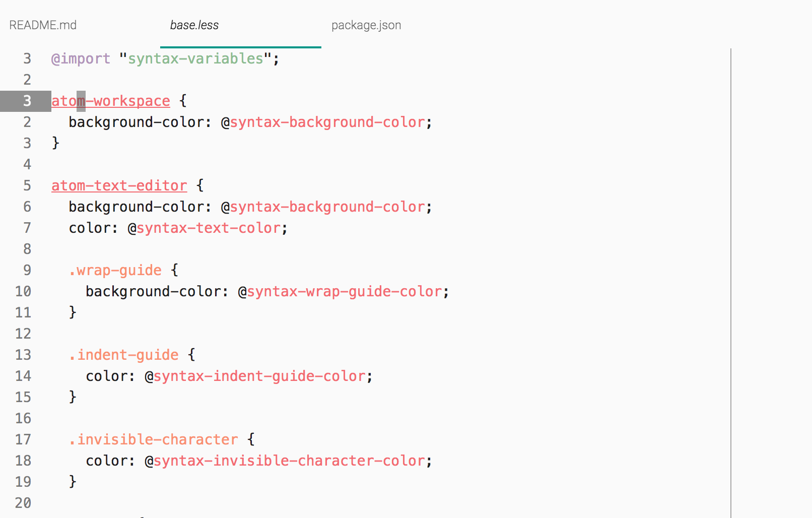Viewport: 812px width, 518px height.
Task: Click closing brace on line 11
Action: pyautogui.click(x=73, y=312)
